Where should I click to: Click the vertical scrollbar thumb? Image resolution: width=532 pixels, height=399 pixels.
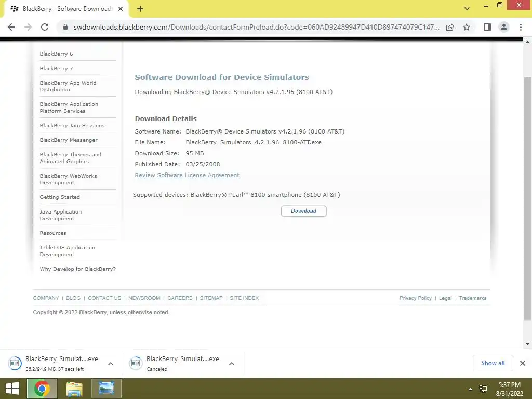[528, 198]
